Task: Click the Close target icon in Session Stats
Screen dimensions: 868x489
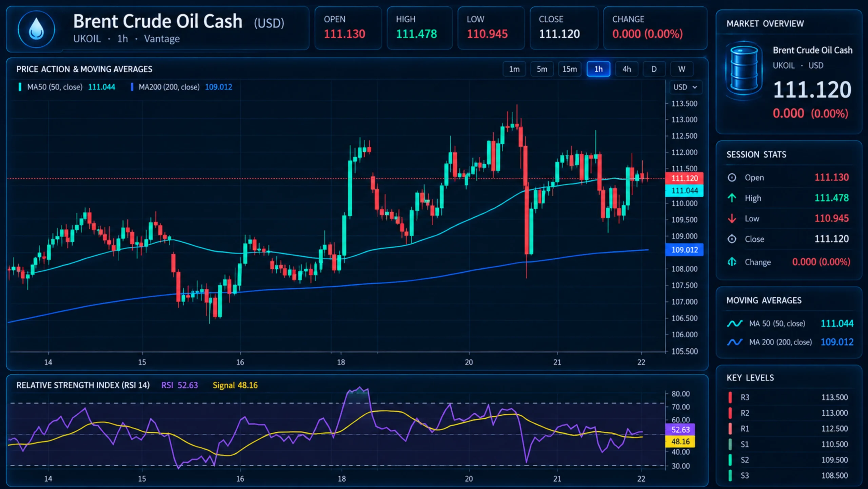Action: coord(732,239)
